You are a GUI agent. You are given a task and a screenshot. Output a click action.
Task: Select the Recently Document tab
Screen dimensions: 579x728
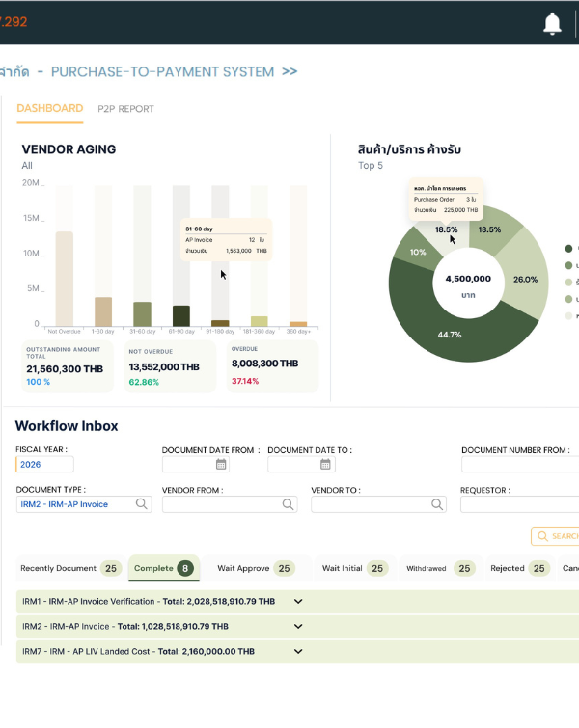tap(70, 568)
